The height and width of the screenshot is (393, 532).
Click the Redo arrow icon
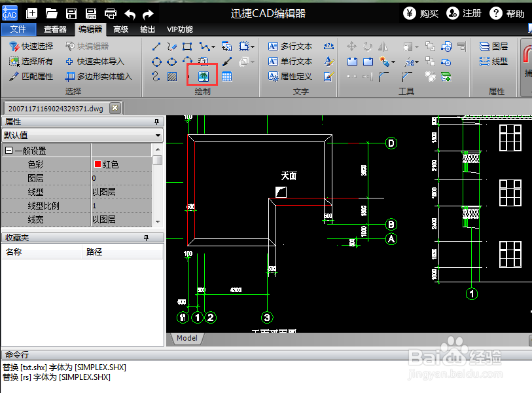coord(148,14)
